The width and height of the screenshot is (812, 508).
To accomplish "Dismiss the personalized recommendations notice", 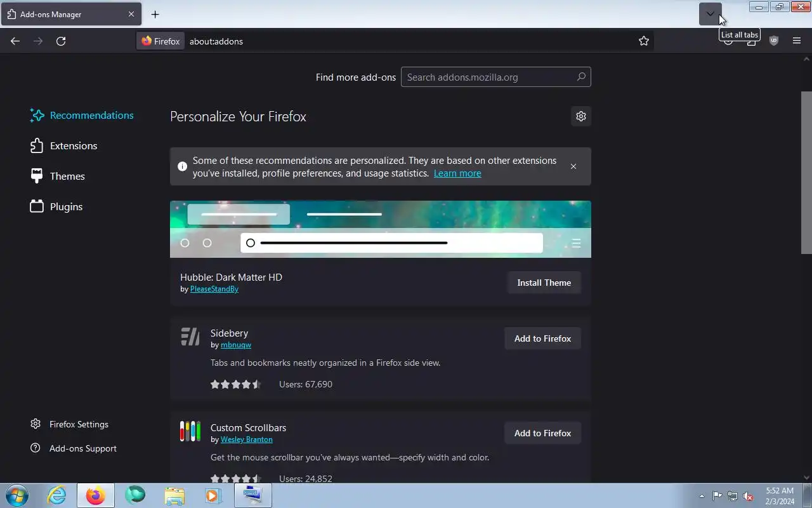I will tap(573, 166).
